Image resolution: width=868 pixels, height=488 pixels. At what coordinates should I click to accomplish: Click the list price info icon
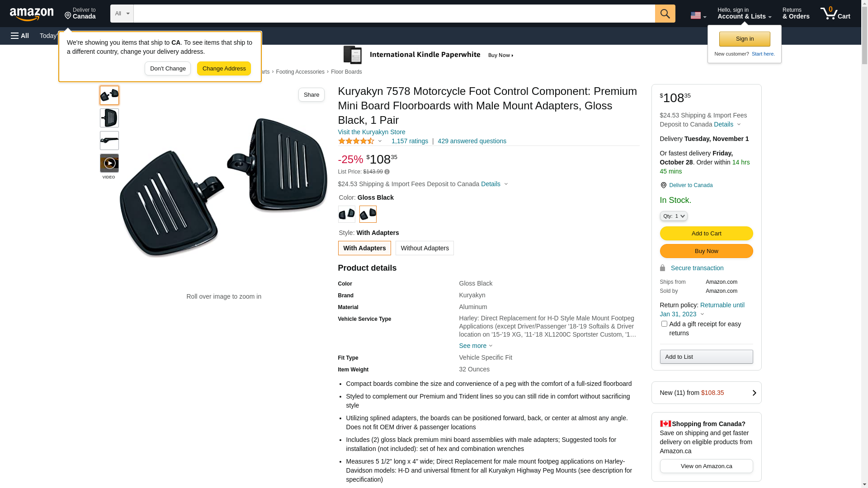(x=387, y=172)
